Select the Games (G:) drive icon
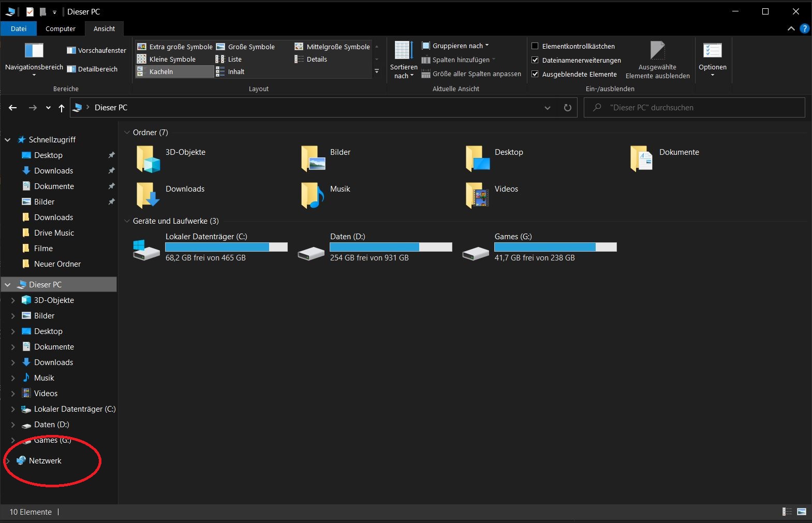Screen dimensions: 812x523 coord(476,253)
